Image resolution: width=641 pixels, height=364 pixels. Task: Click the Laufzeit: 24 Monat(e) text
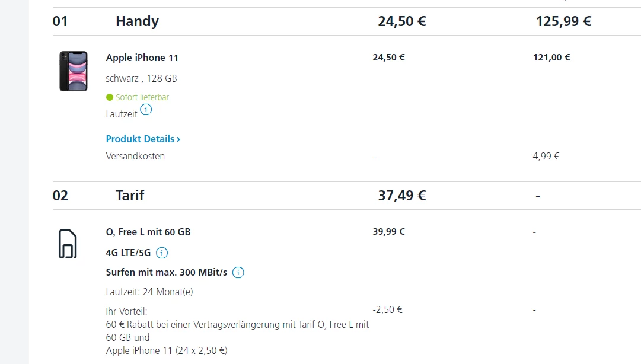pos(149,292)
